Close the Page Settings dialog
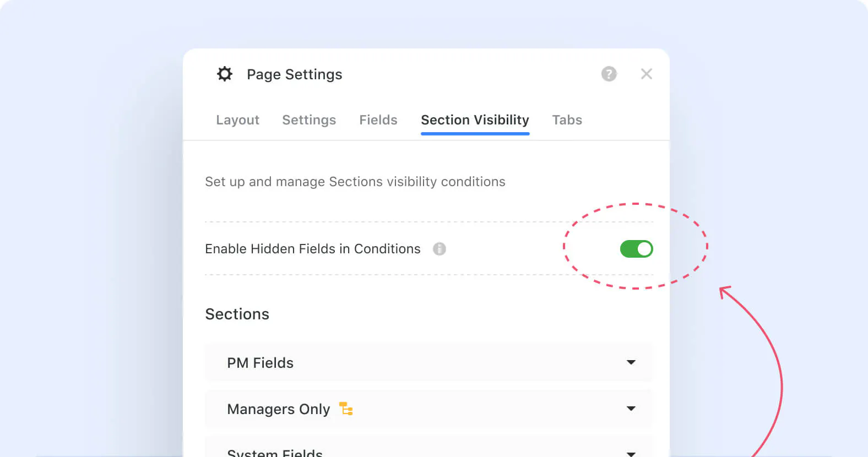The height and width of the screenshot is (457, 868). click(x=647, y=74)
